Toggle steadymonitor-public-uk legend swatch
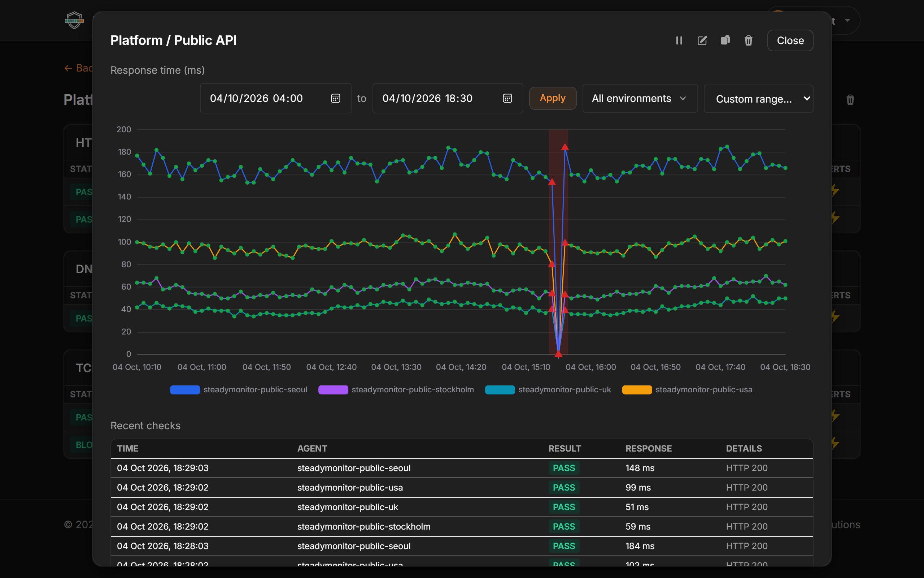 [x=500, y=389]
